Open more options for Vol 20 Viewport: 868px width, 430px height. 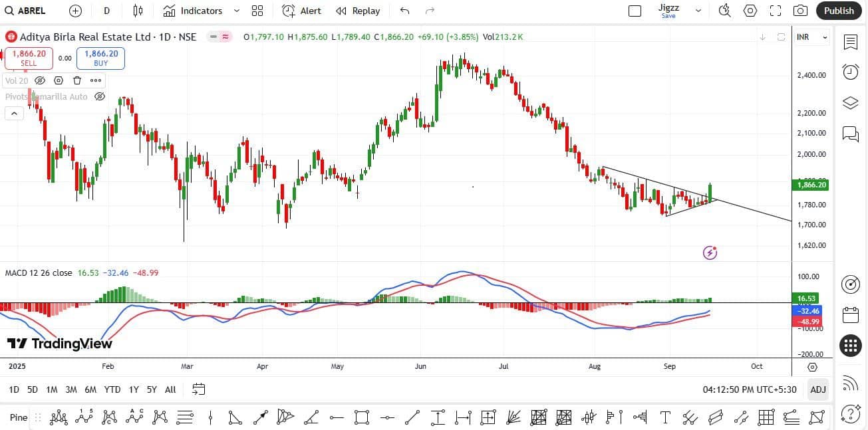click(x=96, y=80)
